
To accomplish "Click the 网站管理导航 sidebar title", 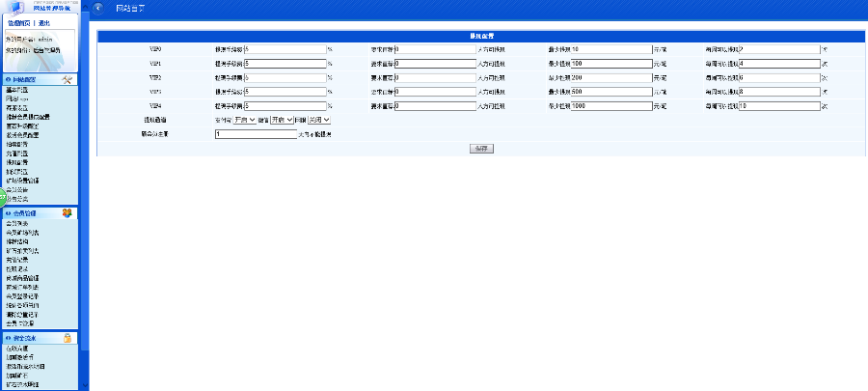I will point(51,8).
